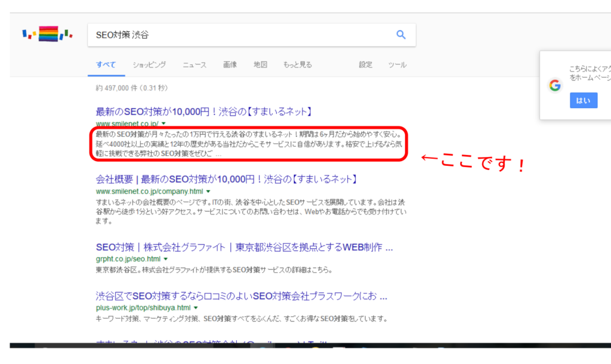Open 会社概要 | 最新のSEO対策 result link
611x364 pixels.
point(227,179)
